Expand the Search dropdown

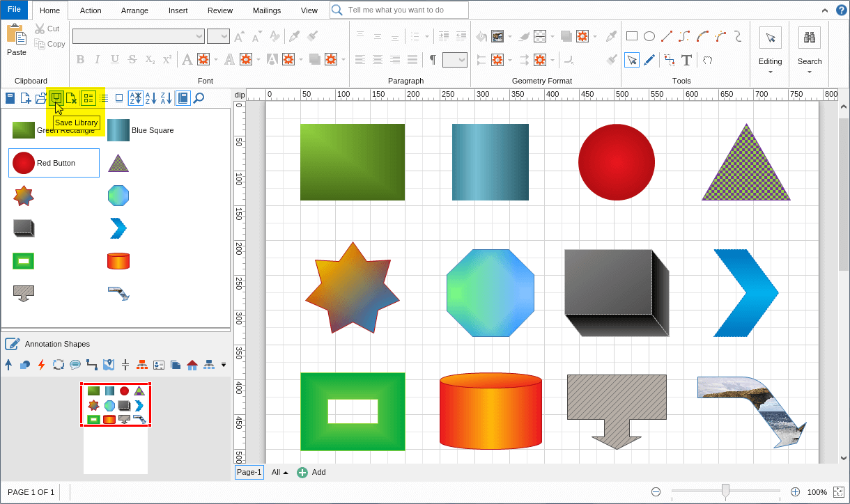click(810, 72)
